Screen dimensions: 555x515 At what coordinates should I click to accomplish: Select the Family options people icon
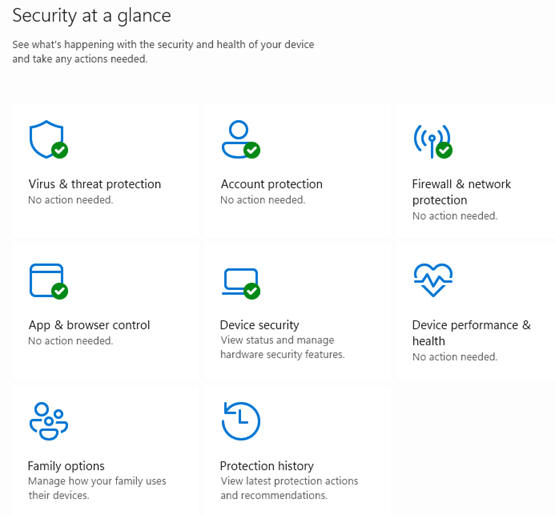pos(48,421)
